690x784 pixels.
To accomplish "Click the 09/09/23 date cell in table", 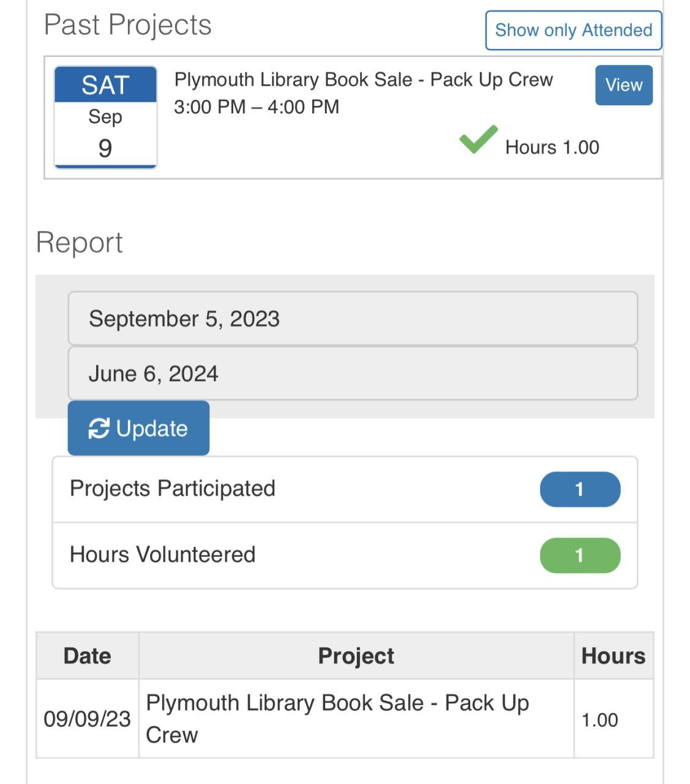I will (x=88, y=719).
